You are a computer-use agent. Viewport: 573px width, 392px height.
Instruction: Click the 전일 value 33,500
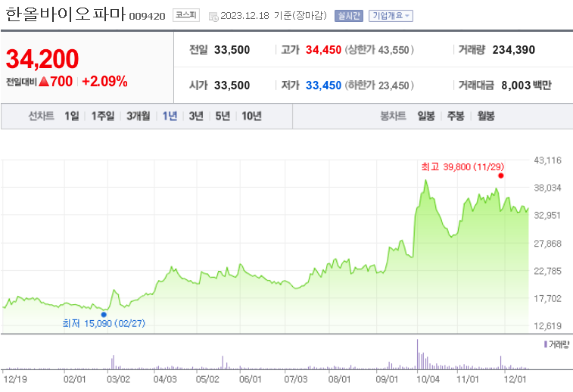click(232, 50)
